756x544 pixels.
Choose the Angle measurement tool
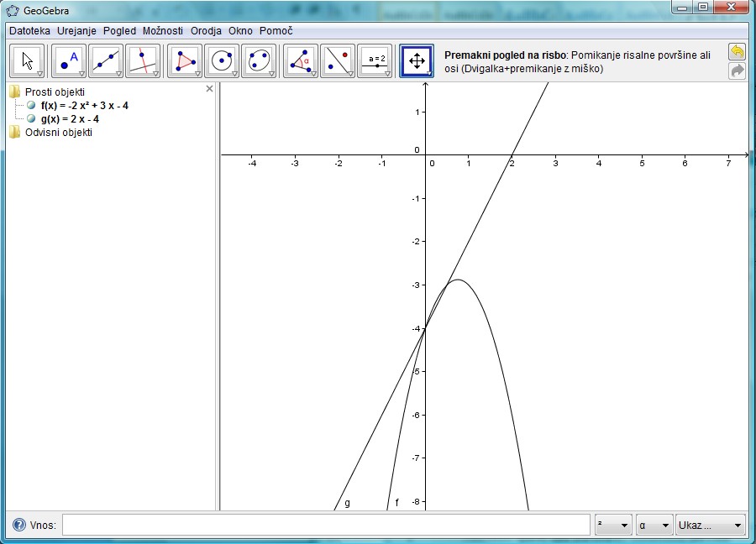[301, 60]
